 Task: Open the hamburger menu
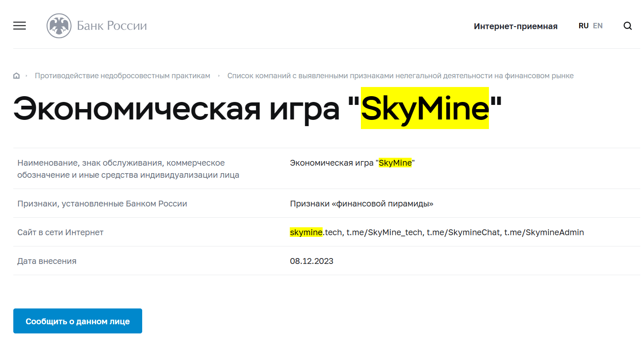[20, 26]
